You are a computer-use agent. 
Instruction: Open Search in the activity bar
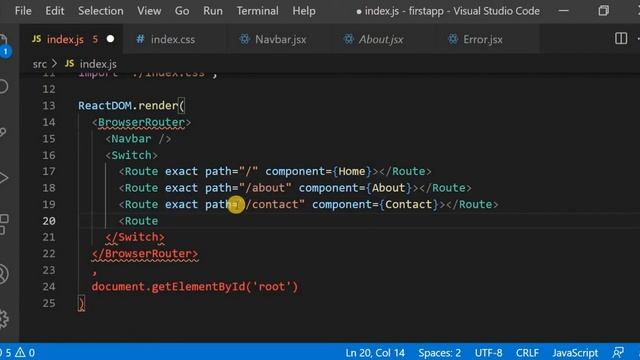pos(3,87)
